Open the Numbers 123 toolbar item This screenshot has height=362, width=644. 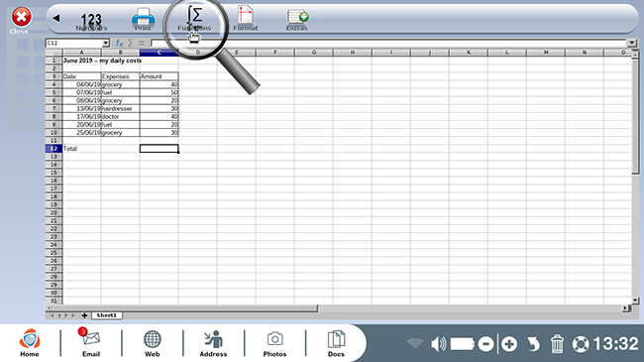coord(91,21)
